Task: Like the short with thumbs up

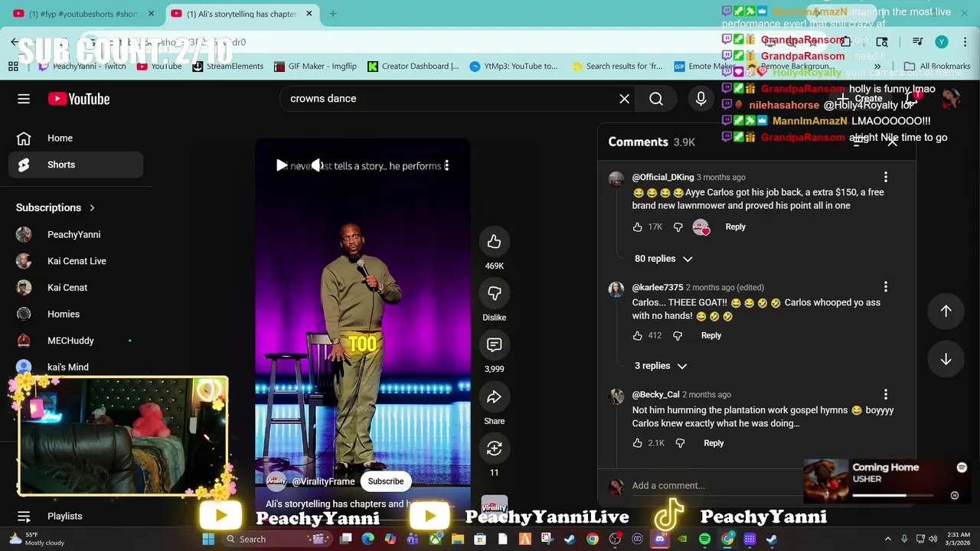Action: coord(494,242)
